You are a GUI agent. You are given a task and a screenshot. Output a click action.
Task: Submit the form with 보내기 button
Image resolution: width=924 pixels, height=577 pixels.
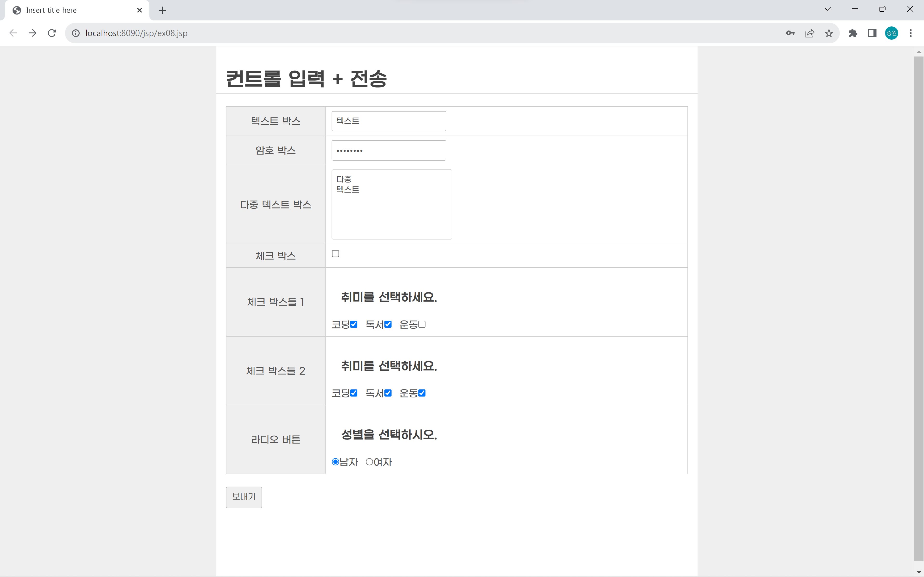(244, 497)
